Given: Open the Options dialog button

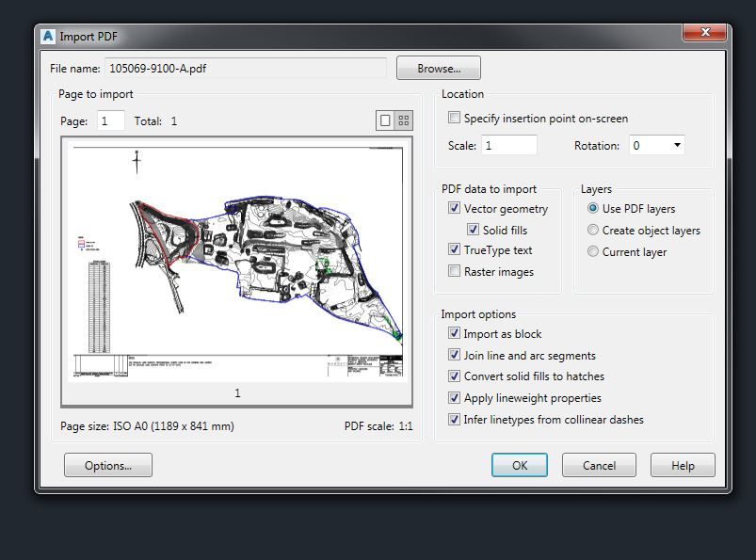Looking at the screenshot, I should (107, 465).
